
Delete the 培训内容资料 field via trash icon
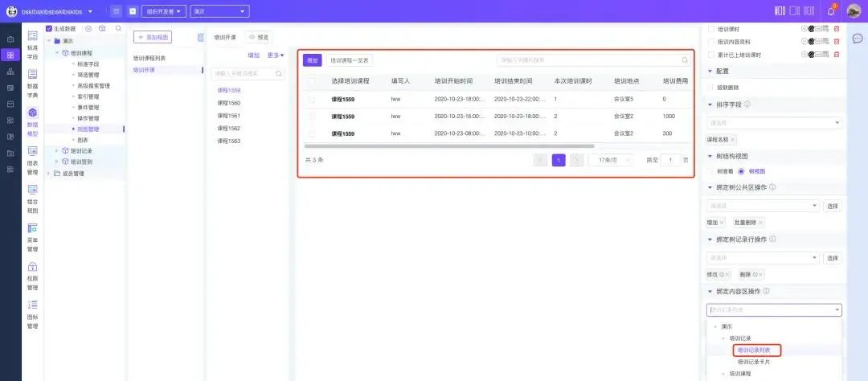coord(837,42)
